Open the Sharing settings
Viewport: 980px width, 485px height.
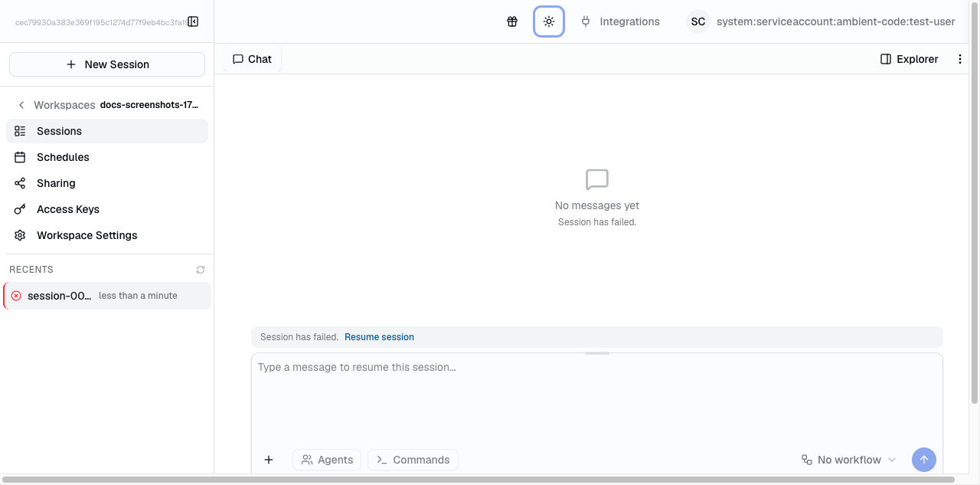coord(56,183)
